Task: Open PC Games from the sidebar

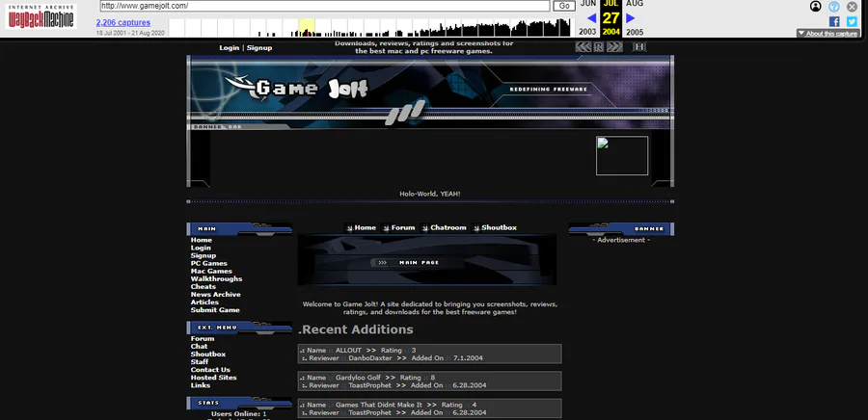Action: [x=208, y=263]
